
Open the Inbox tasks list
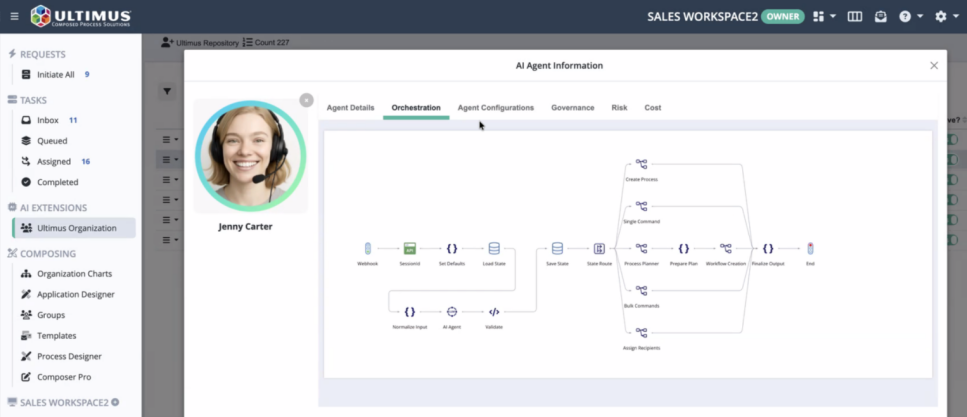pos(47,120)
